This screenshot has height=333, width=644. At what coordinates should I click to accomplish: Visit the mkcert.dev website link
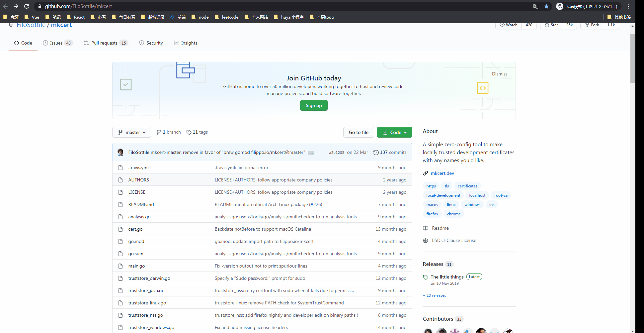(443, 173)
